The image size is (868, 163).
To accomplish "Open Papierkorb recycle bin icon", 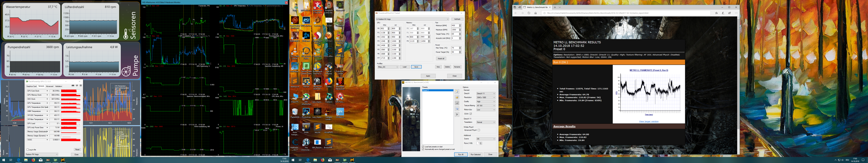I will coord(295,113).
